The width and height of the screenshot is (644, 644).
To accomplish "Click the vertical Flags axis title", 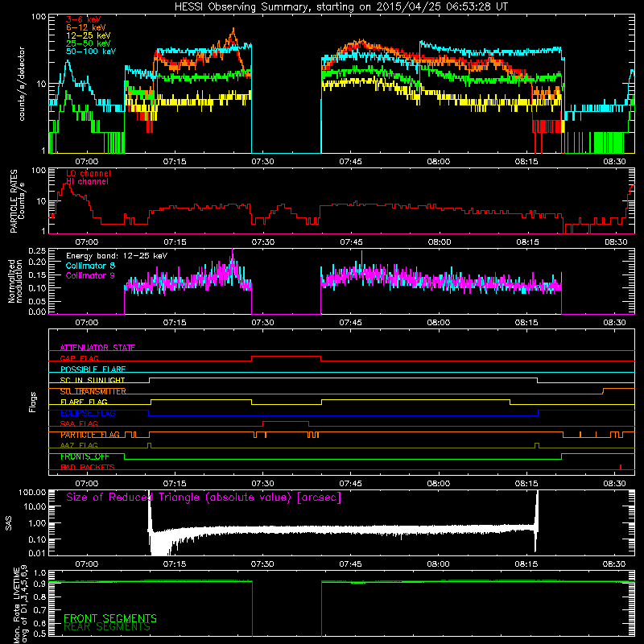I will [x=32, y=402].
